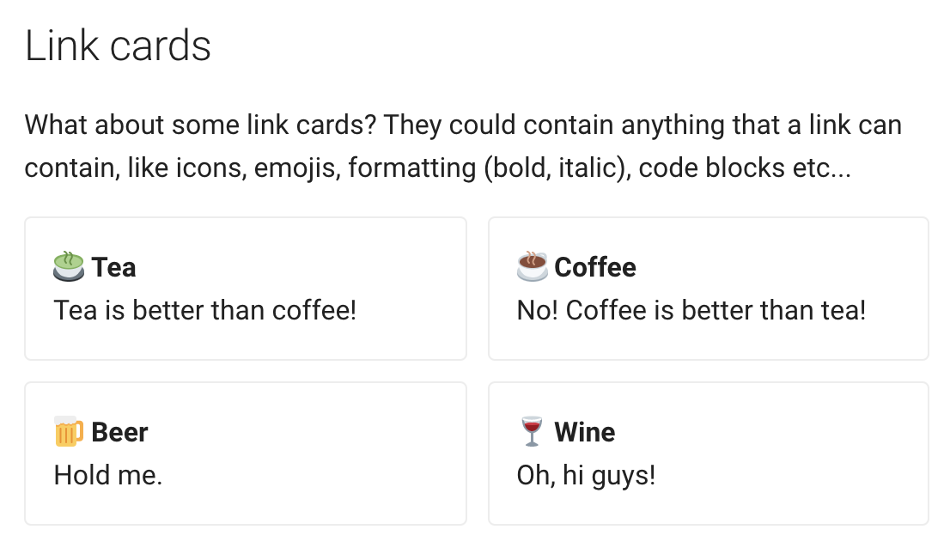
Task: Open the Tea link card
Action: click(x=246, y=288)
